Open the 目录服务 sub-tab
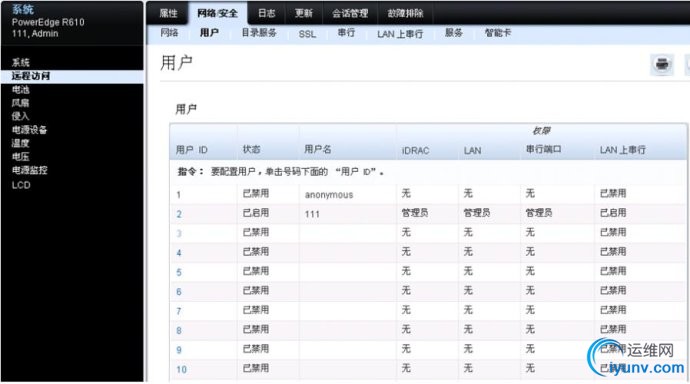The width and height of the screenshot is (690, 384). click(x=259, y=33)
